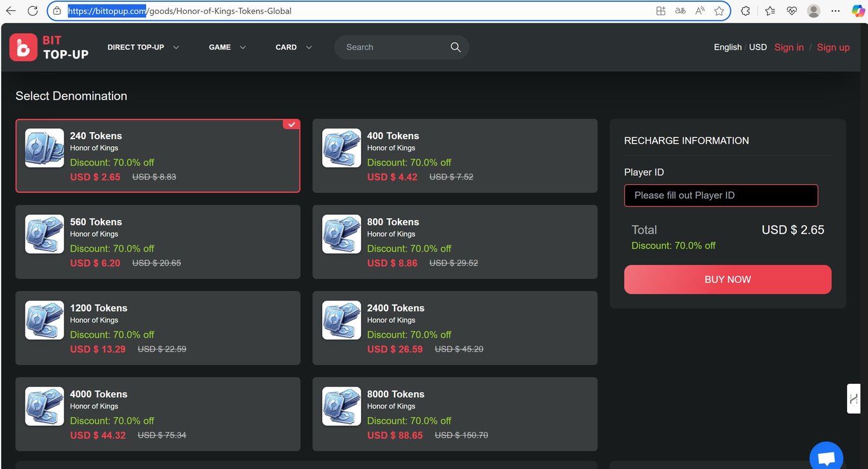Click the 4000 Tokens pack icon
The image size is (868, 469).
[x=44, y=406]
